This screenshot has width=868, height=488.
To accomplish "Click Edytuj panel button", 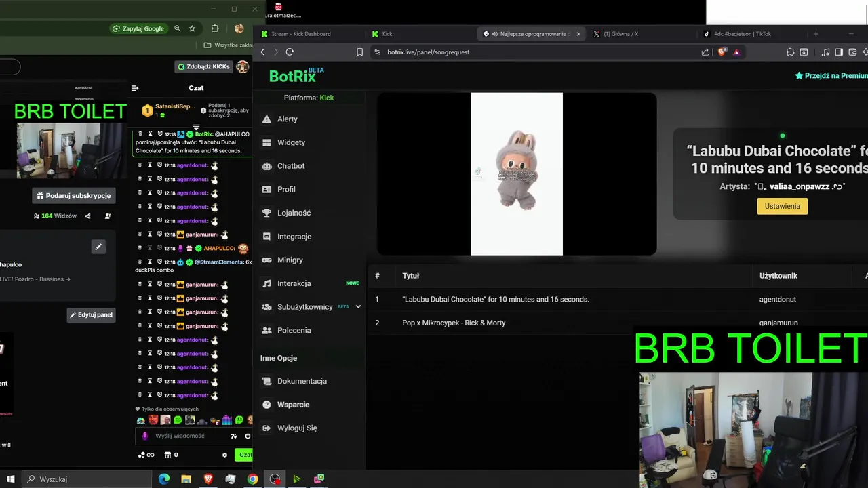I will [91, 314].
